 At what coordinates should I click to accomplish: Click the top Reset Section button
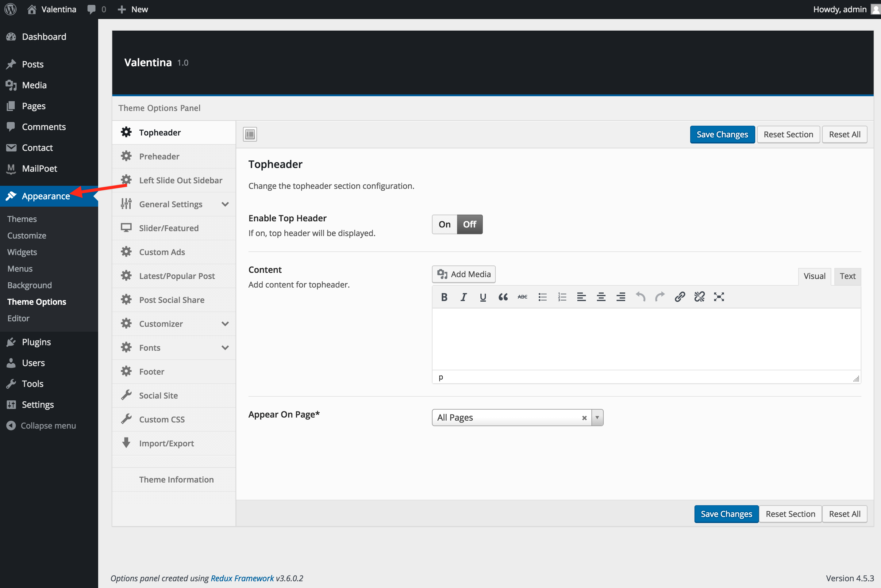pyautogui.click(x=788, y=134)
